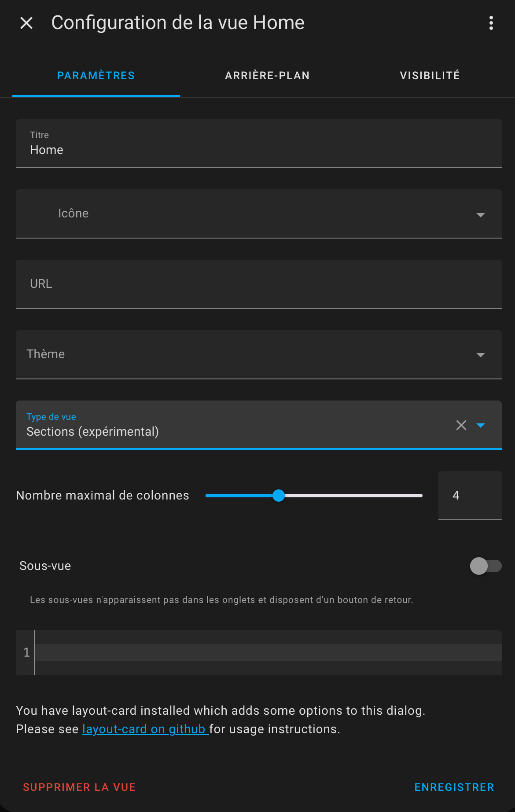This screenshot has height=812, width=515.
Task: Click the column count slider handle
Action: pos(279,496)
